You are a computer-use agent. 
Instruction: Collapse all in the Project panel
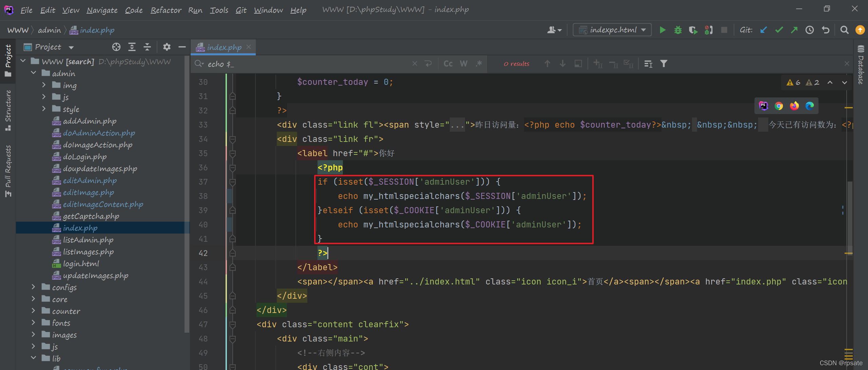point(147,47)
